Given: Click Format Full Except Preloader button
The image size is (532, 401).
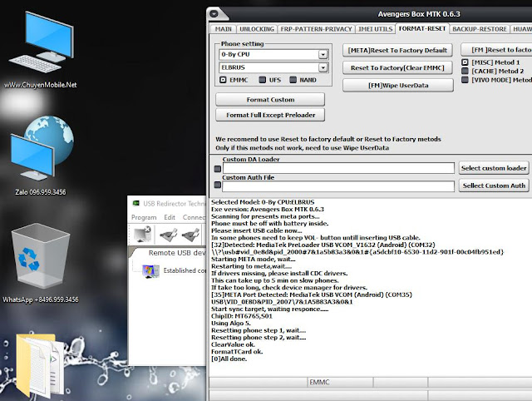Looking at the screenshot, I should (270, 115).
